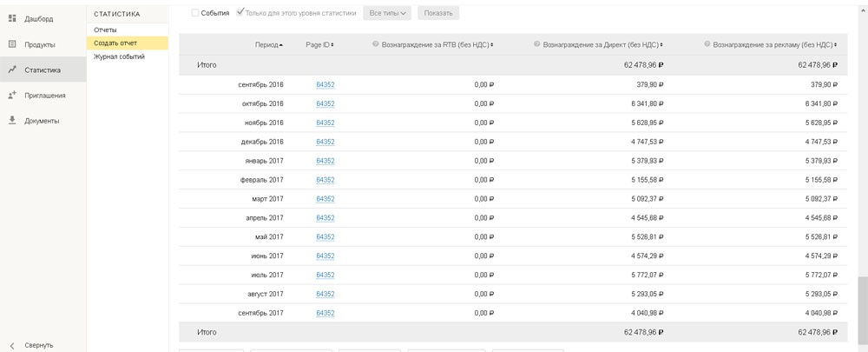
Task: Sort by Вознаграждение за Директ column
Action: click(603, 44)
